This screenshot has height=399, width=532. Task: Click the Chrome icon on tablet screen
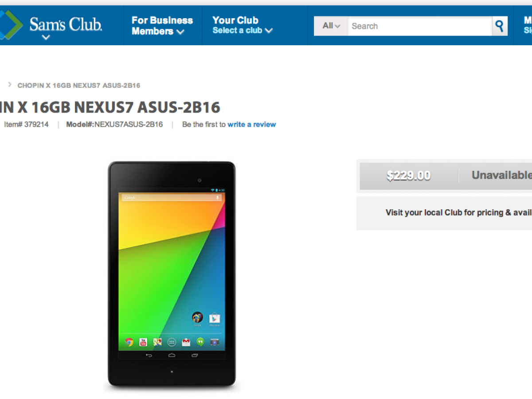[x=129, y=342]
